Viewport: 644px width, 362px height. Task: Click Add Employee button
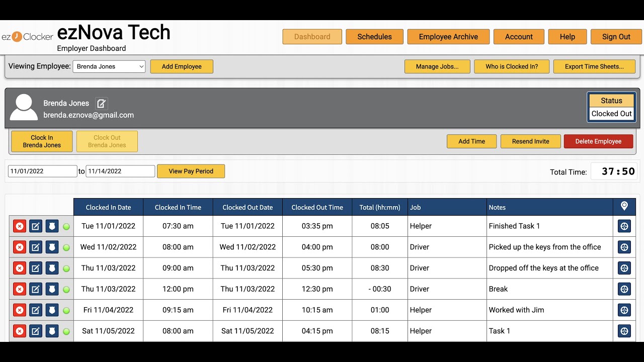pos(182,66)
